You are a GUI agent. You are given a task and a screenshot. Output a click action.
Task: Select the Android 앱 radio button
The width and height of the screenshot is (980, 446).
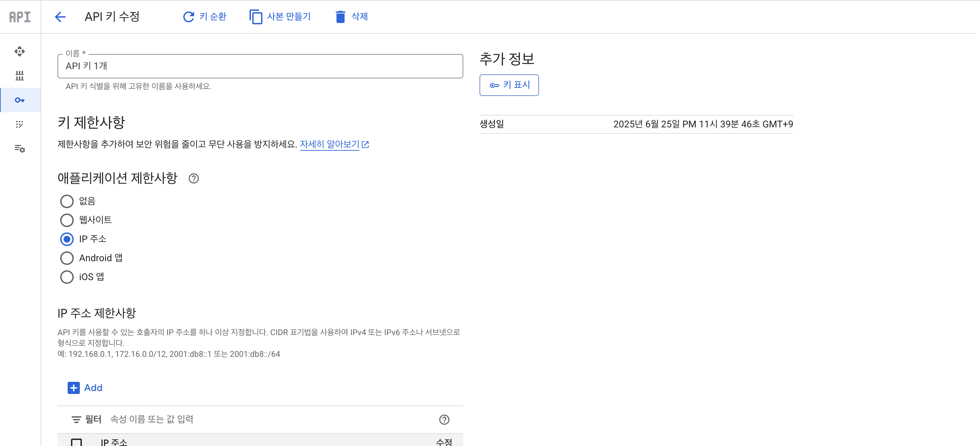[x=67, y=258]
